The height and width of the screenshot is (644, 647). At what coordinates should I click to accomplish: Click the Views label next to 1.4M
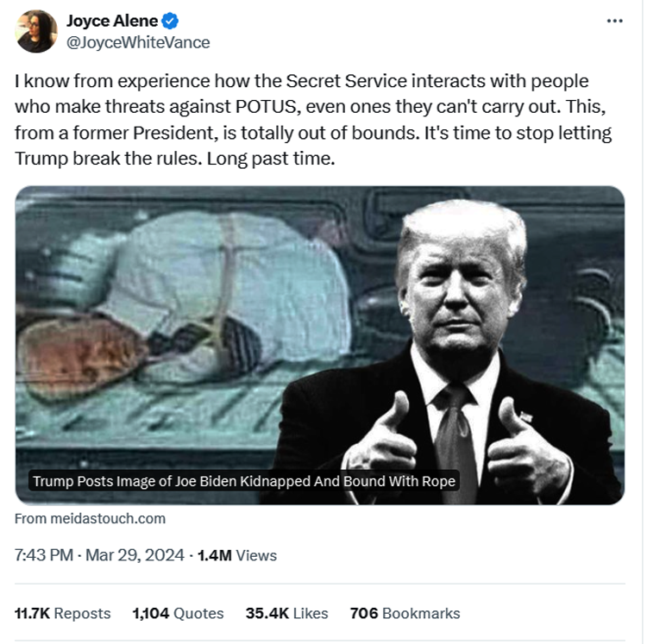click(256, 555)
